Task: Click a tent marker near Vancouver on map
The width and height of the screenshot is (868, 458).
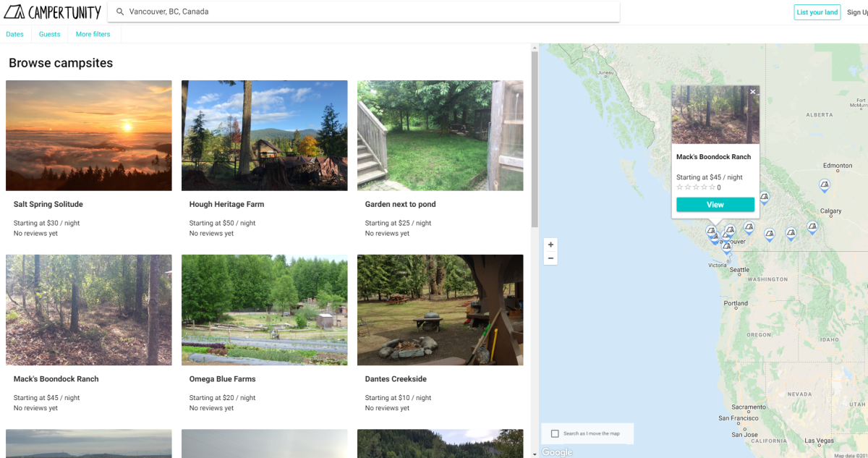Action: point(726,246)
